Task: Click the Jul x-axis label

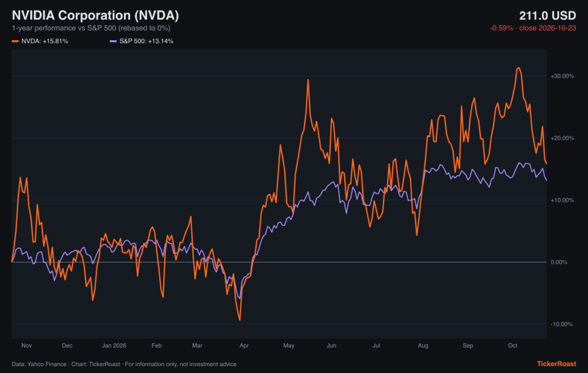Action: (x=376, y=345)
